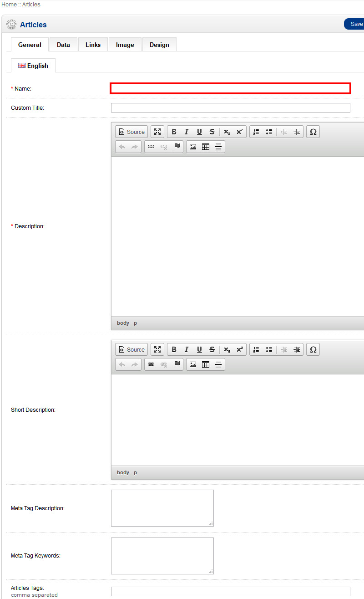Click Source button in Description editor
364x599 pixels.
[131, 132]
